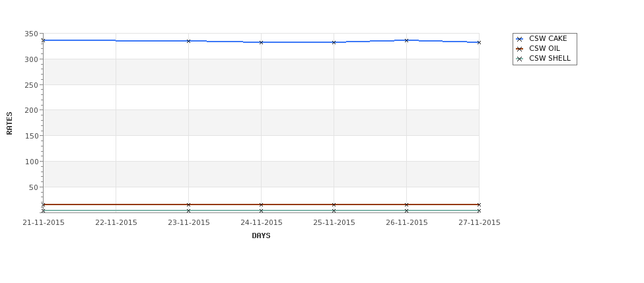Image resolution: width=644 pixels, height=283 pixels.
Task: Click CSW CAKE marker on 27-11-2015
Action: [479, 42]
